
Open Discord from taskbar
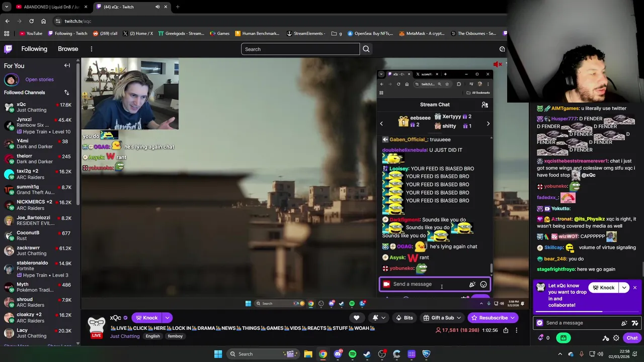tap(338, 354)
